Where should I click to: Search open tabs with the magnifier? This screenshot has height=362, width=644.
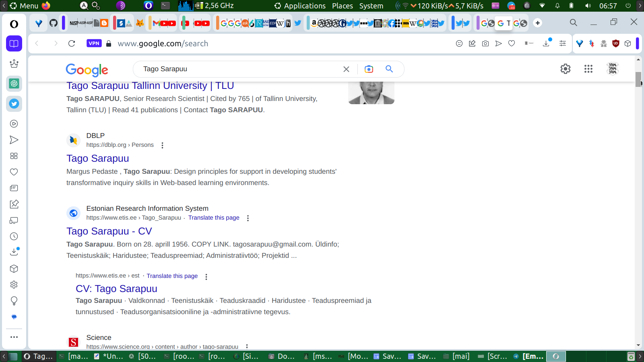pyautogui.click(x=574, y=23)
